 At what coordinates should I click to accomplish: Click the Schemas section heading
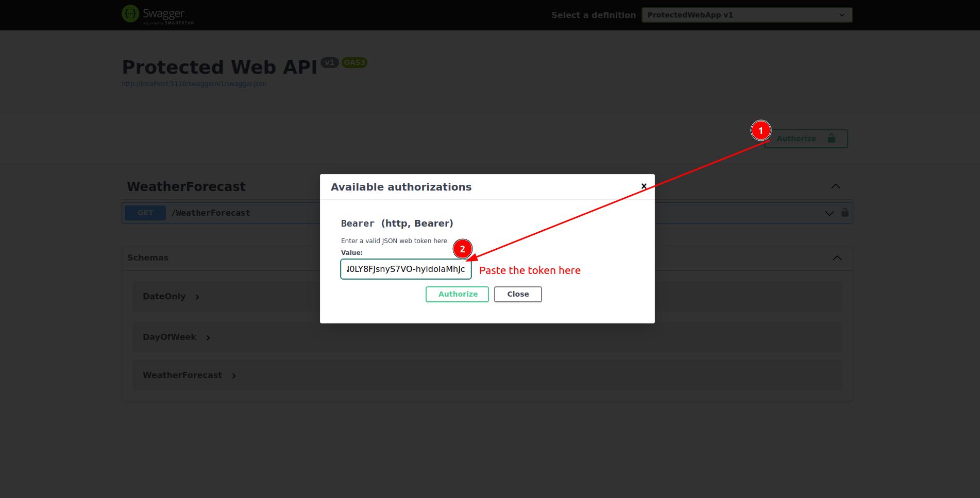[x=148, y=257]
